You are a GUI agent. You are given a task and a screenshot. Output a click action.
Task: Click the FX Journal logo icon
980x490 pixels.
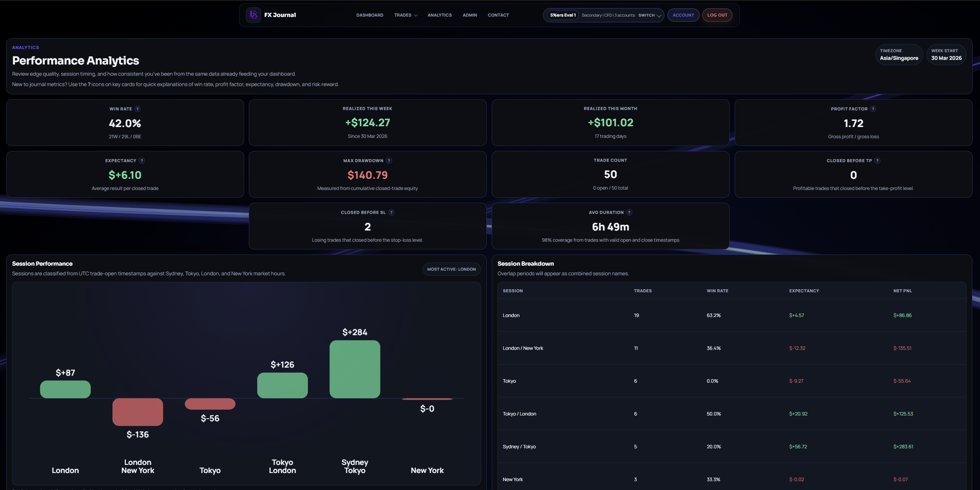[253, 15]
